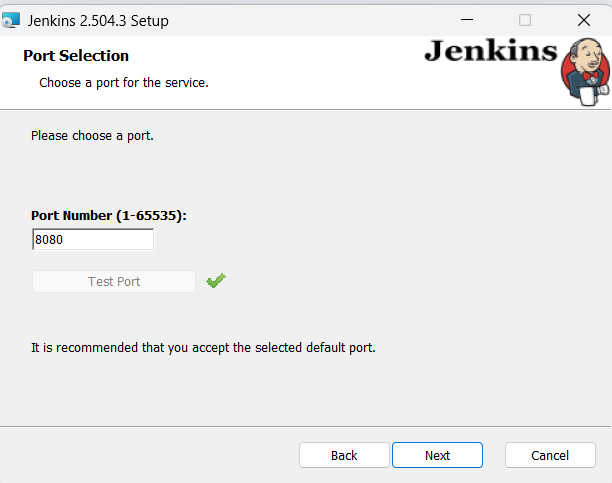Click the Jenkins butler mascot logo
Image resolution: width=612 pixels, height=483 pixels.
585,71
